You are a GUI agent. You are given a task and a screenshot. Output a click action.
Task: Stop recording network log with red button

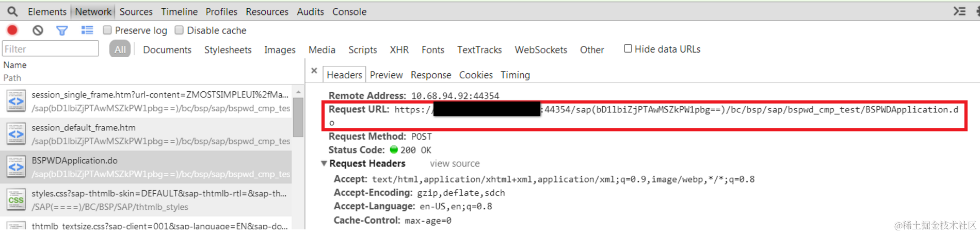(x=12, y=30)
